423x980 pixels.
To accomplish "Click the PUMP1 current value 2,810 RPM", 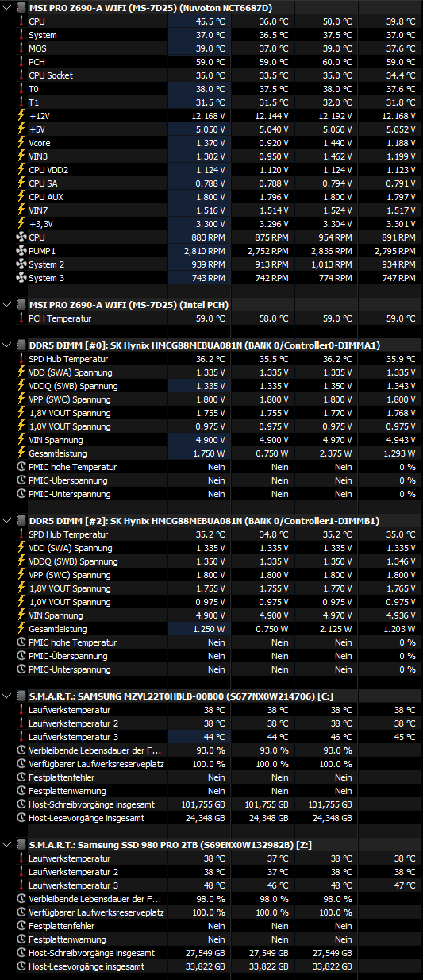I will [205, 251].
